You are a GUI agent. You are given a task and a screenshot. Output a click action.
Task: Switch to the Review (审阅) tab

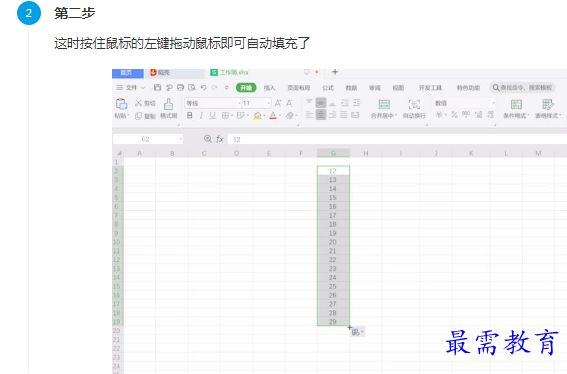pos(375,88)
